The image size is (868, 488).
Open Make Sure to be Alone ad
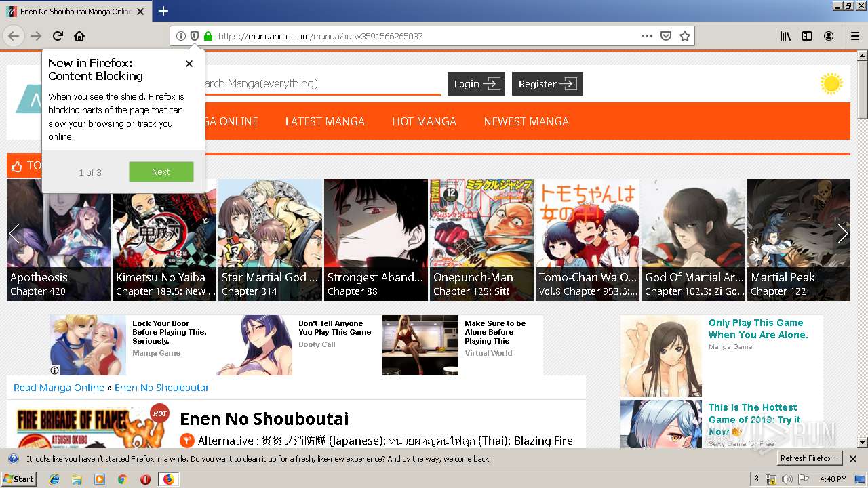tap(462, 345)
